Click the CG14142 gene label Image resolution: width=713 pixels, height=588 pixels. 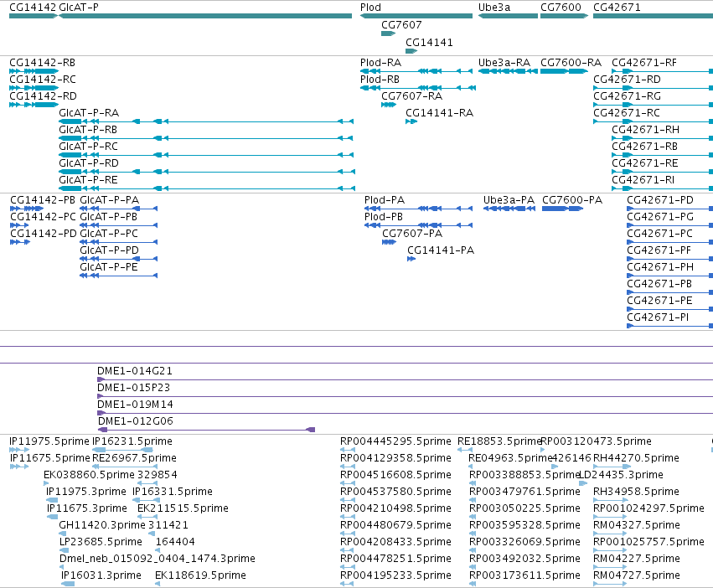(33, 8)
